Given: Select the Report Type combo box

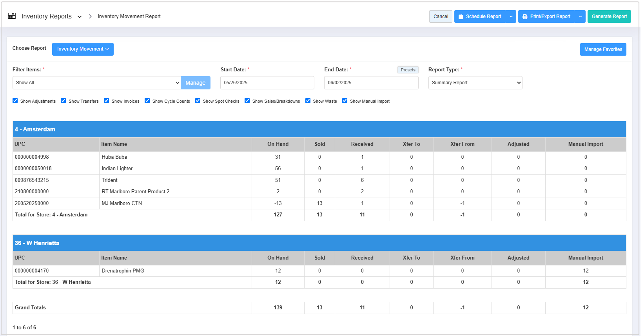Looking at the screenshot, I should click(475, 83).
